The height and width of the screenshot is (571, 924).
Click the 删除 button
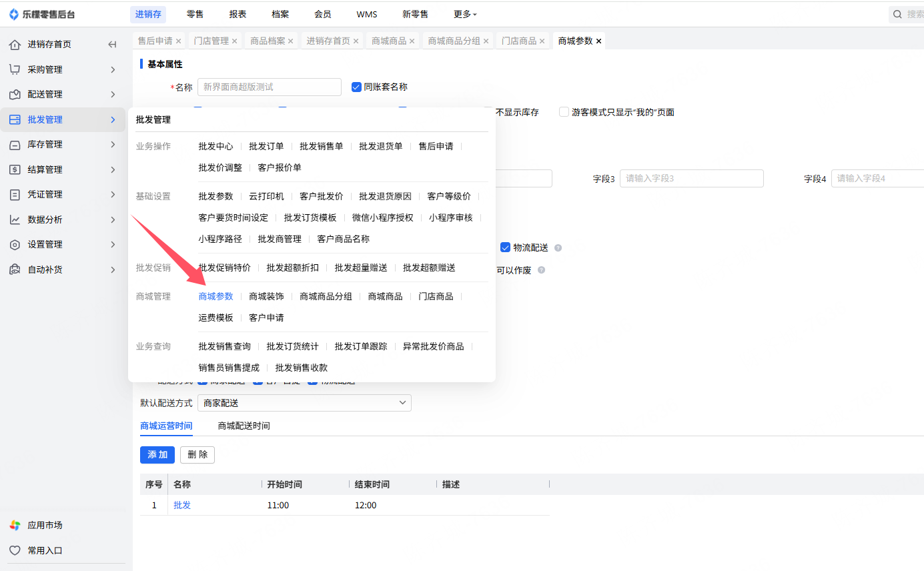click(x=197, y=455)
